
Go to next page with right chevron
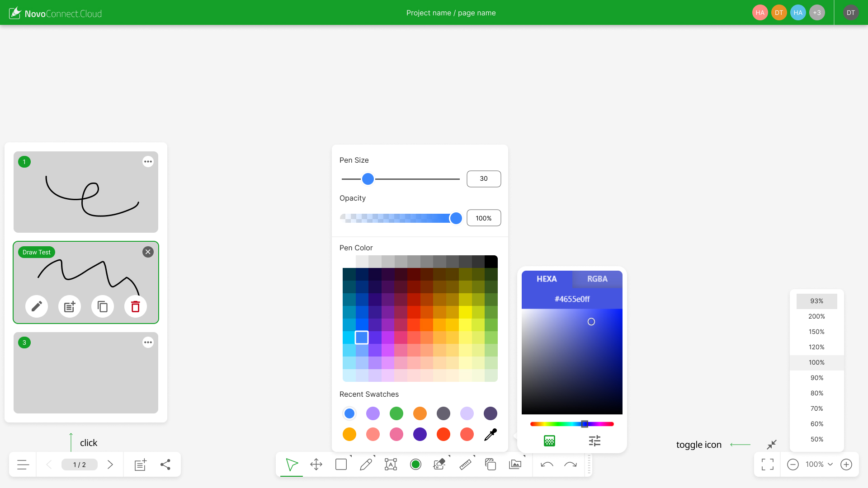[110, 465]
